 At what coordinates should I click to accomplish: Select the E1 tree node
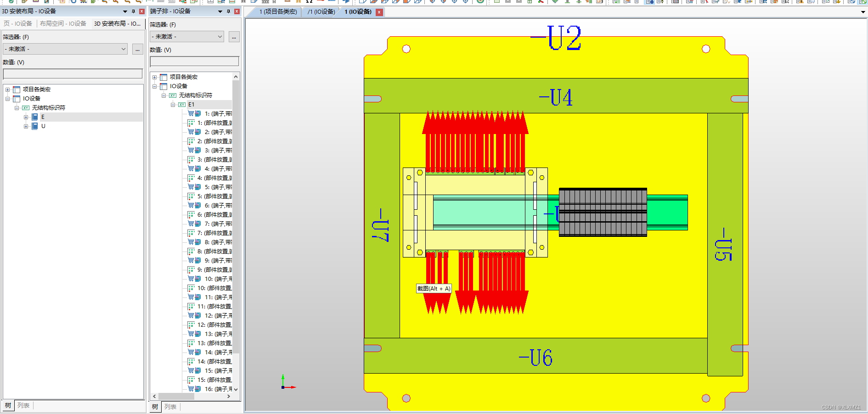(191, 105)
